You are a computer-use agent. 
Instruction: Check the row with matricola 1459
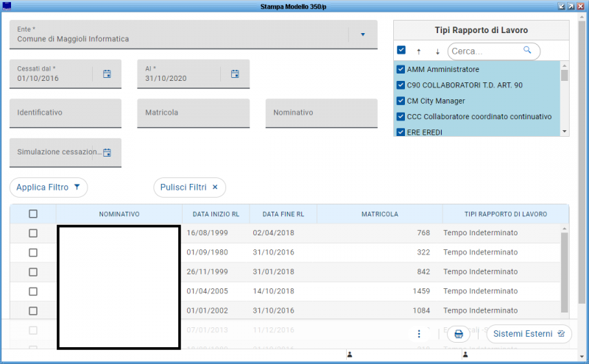coord(33,292)
